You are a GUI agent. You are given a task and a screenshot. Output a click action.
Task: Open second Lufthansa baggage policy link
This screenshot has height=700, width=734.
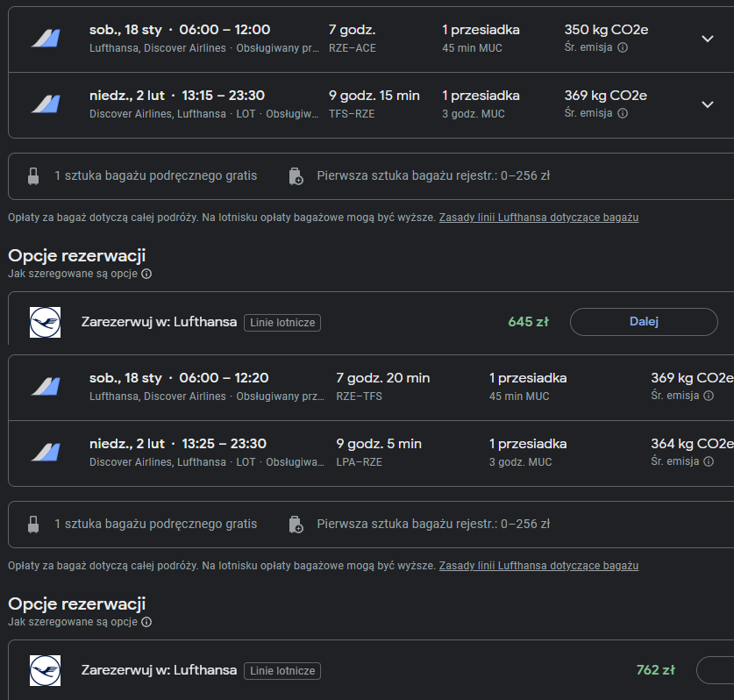click(538, 566)
